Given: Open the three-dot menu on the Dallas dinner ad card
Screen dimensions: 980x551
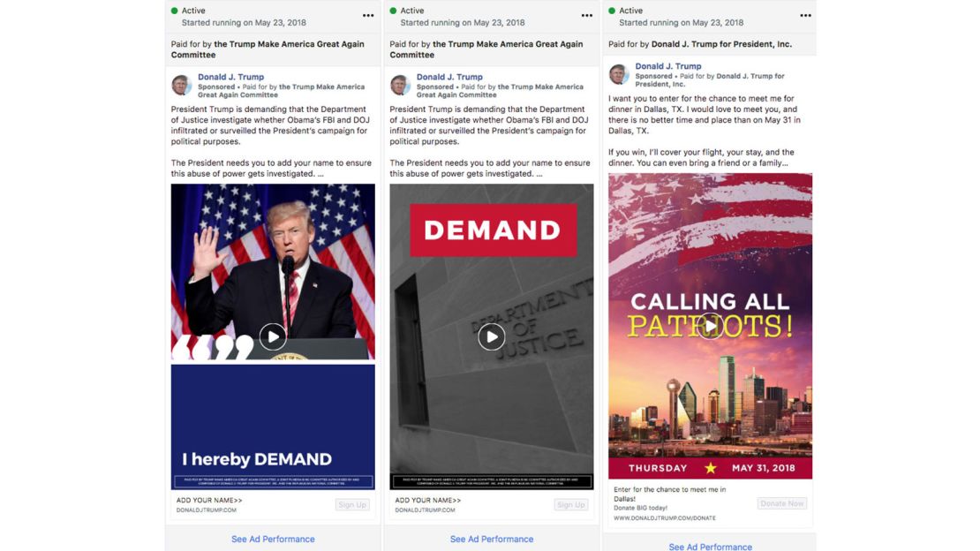Looking at the screenshot, I should coord(805,16).
